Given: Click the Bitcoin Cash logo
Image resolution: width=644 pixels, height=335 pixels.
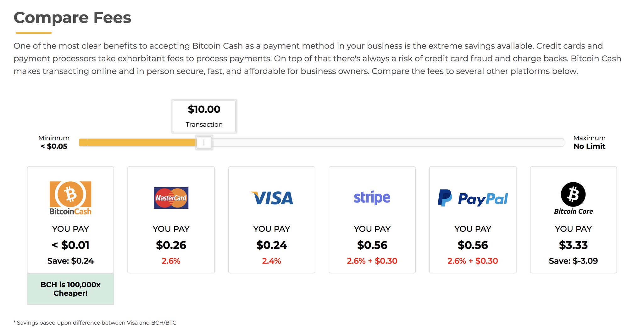Looking at the screenshot, I should coord(70,198).
